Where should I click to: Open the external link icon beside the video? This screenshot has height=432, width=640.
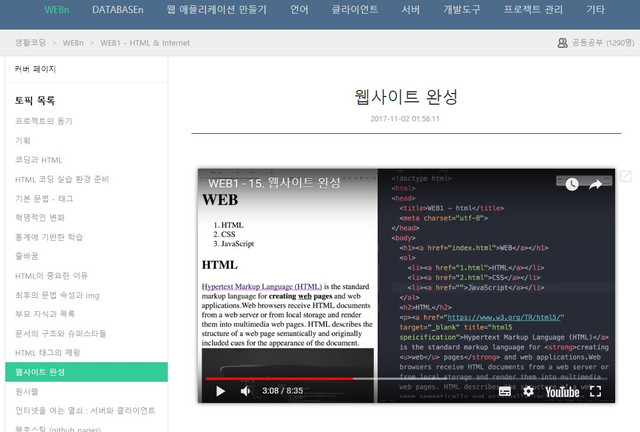626,176
